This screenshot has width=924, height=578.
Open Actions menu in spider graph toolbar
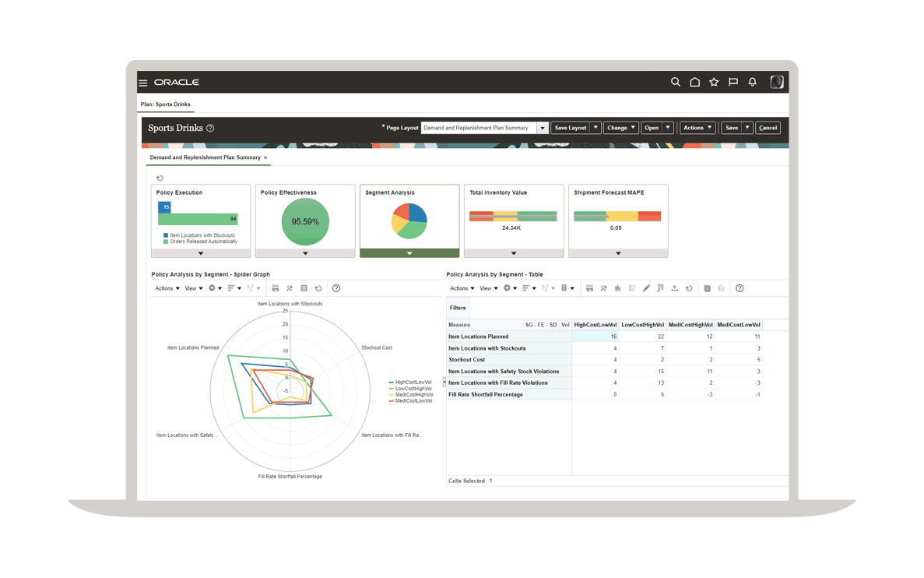click(x=167, y=288)
